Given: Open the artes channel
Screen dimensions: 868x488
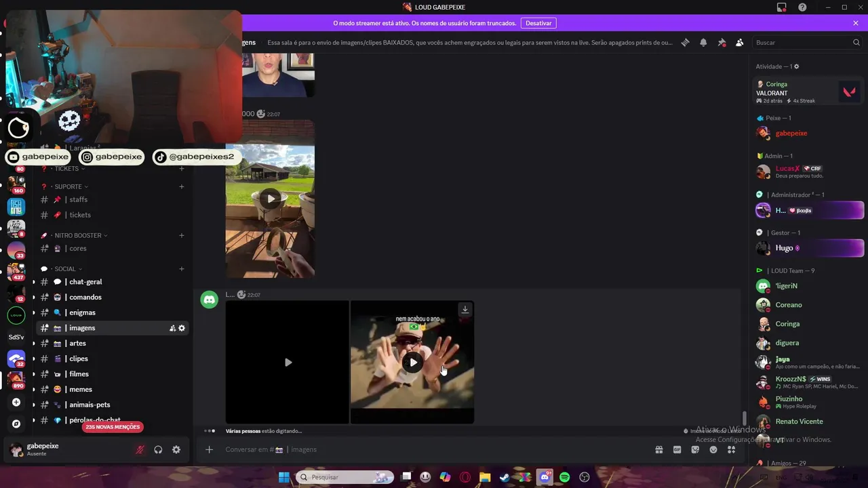Looking at the screenshot, I should (112, 343).
